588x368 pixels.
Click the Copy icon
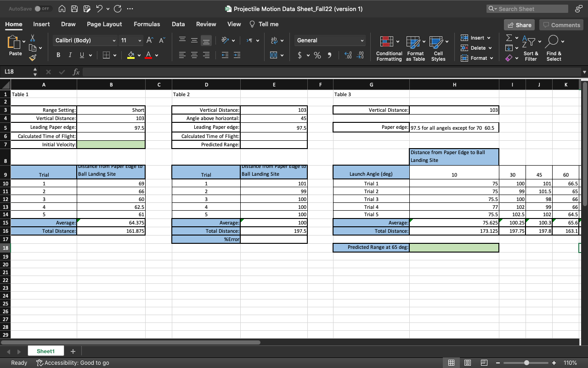[x=33, y=48]
